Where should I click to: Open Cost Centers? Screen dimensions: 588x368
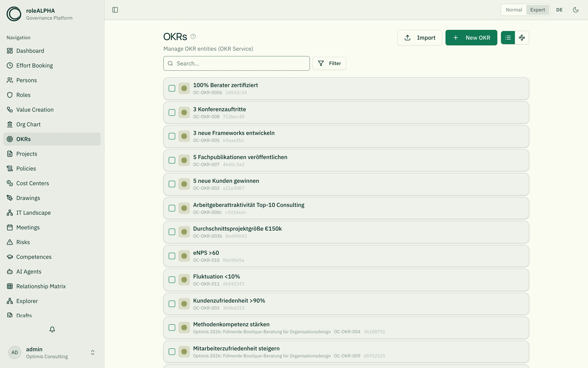coord(52,183)
